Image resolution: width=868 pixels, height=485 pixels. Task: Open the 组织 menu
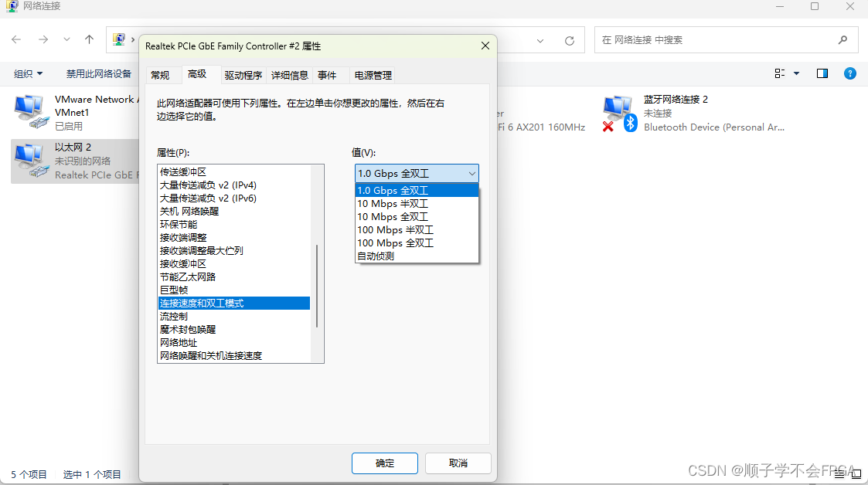(28, 73)
